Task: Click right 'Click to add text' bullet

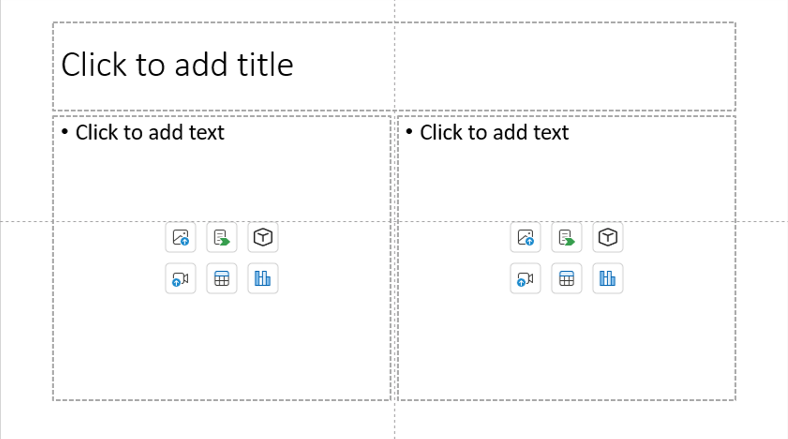Action: (495, 133)
